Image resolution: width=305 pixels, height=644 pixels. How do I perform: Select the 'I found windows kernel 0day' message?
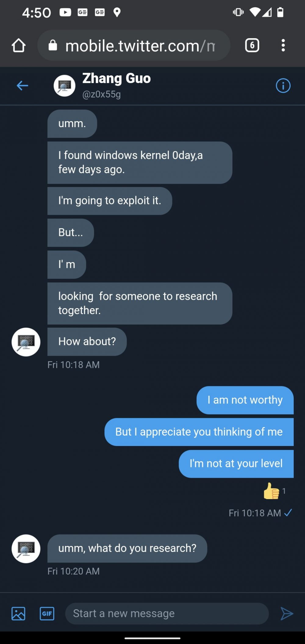click(x=139, y=163)
